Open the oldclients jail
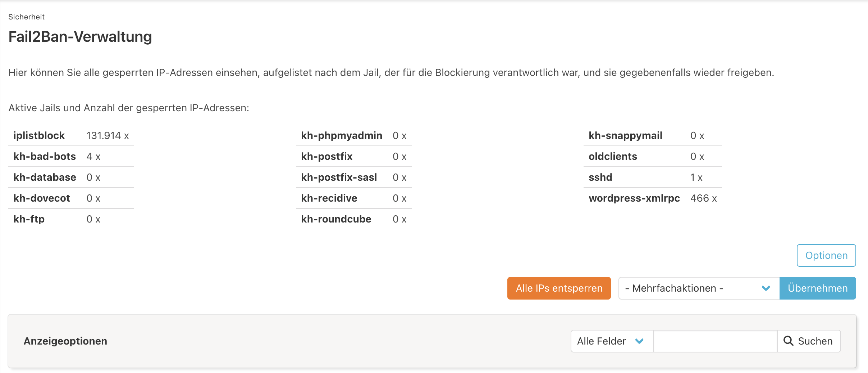 pos(613,156)
